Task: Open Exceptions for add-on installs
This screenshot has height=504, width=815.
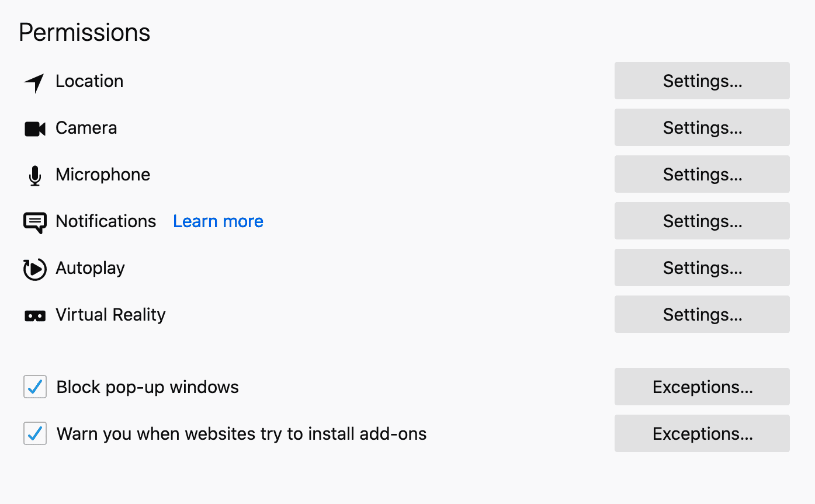Action: (x=702, y=433)
